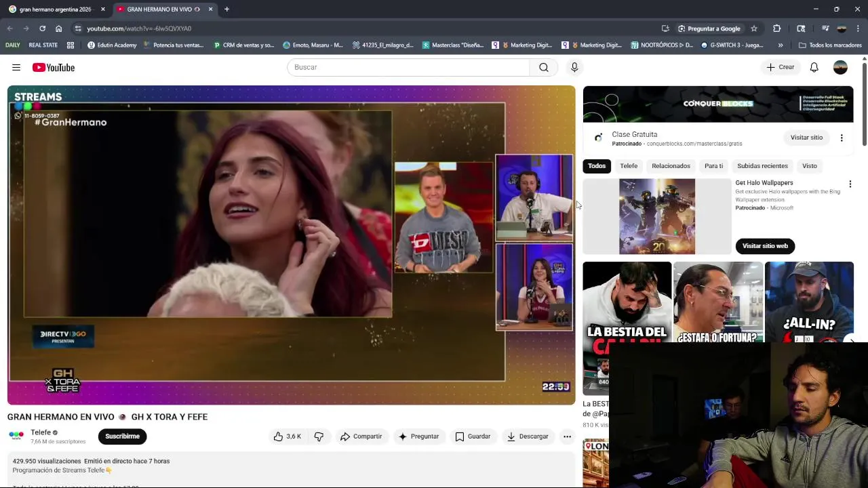Share the video via Compartir

361,436
